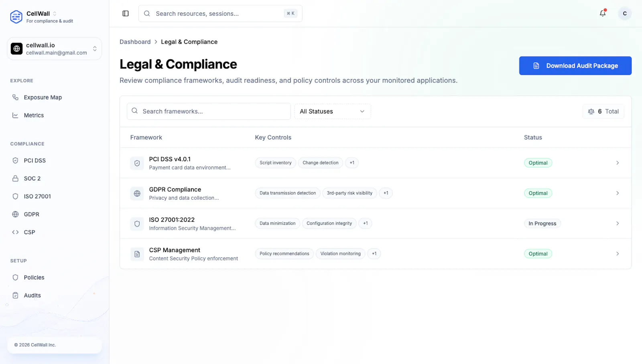Open the user avatar C menu

[x=624, y=13]
